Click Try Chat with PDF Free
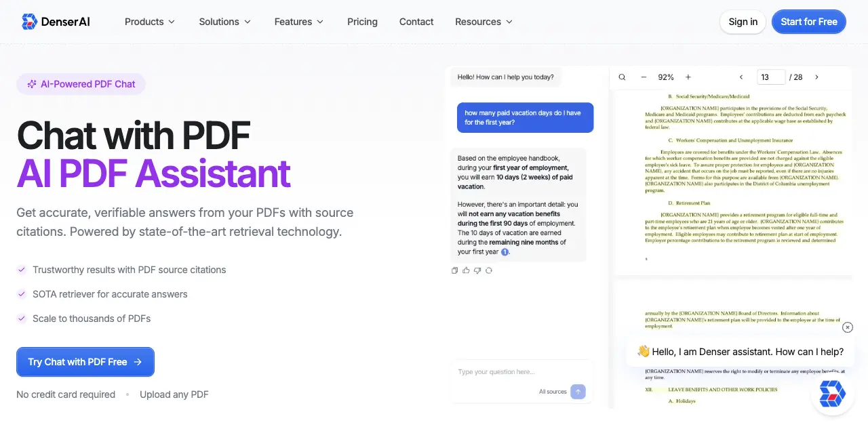The width and height of the screenshot is (868, 429). (x=85, y=362)
